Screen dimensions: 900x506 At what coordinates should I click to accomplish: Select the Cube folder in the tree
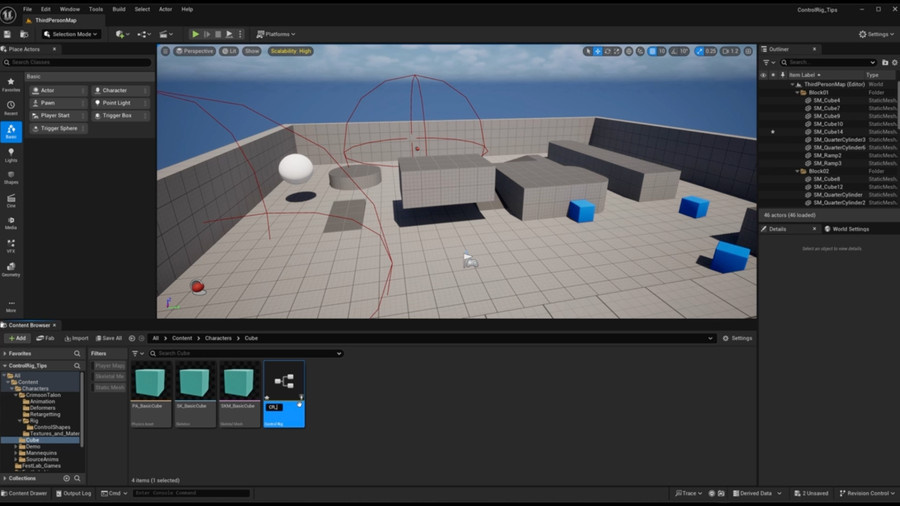[32, 440]
